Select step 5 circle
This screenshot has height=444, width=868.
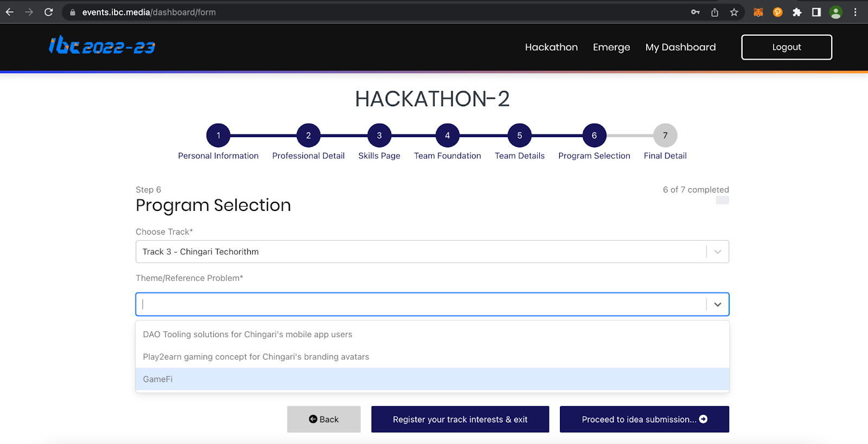tap(520, 136)
